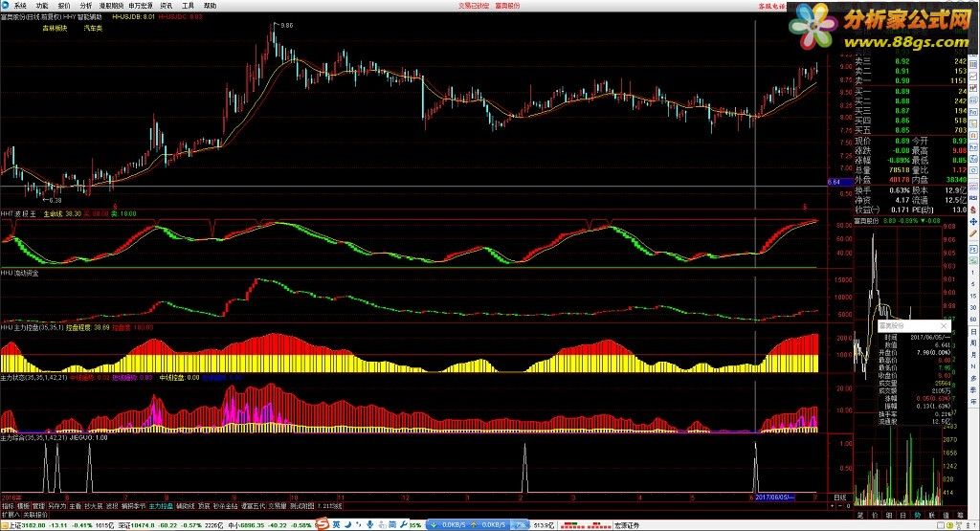The image size is (980, 531).
Task: Select the 日 tab under the mini chart
Action: click(x=903, y=515)
